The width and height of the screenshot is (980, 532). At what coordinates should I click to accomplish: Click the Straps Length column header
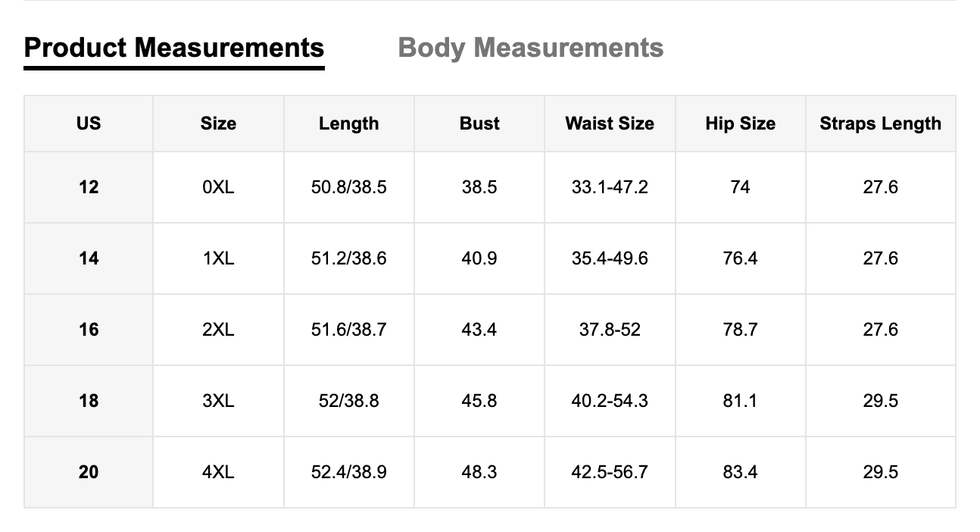[880, 124]
